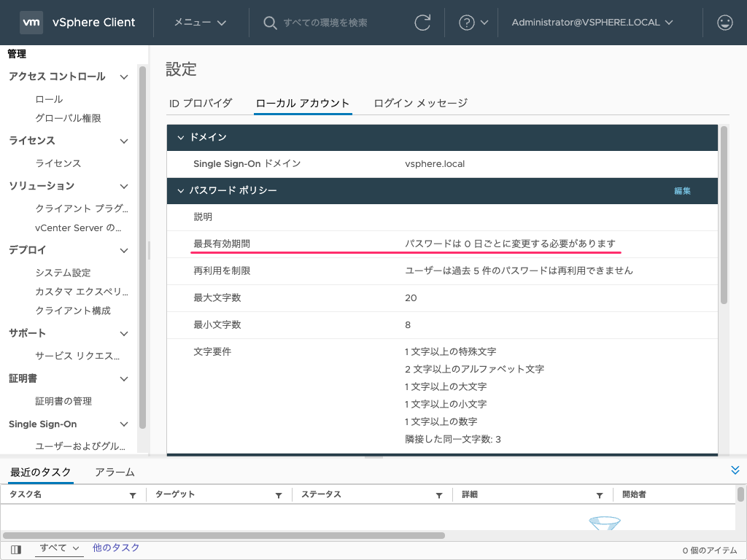Collapse the ドメイン panel
This screenshot has height=560, width=747.
tap(181, 138)
